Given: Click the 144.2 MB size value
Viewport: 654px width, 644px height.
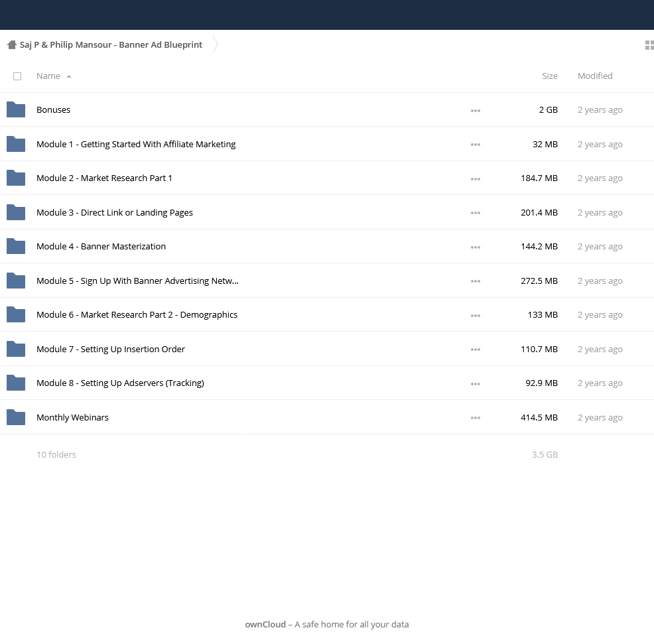Looking at the screenshot, I should (539, 247).
